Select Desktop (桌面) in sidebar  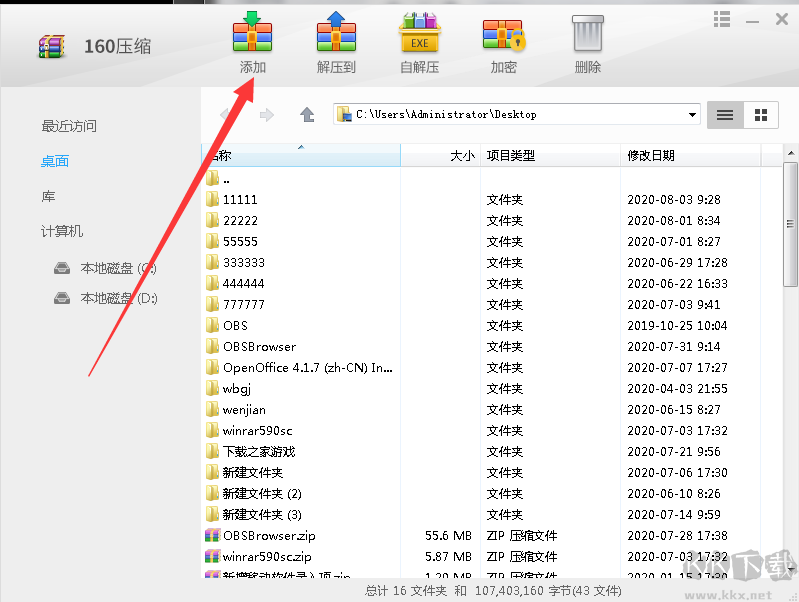[x=55, y=161]
